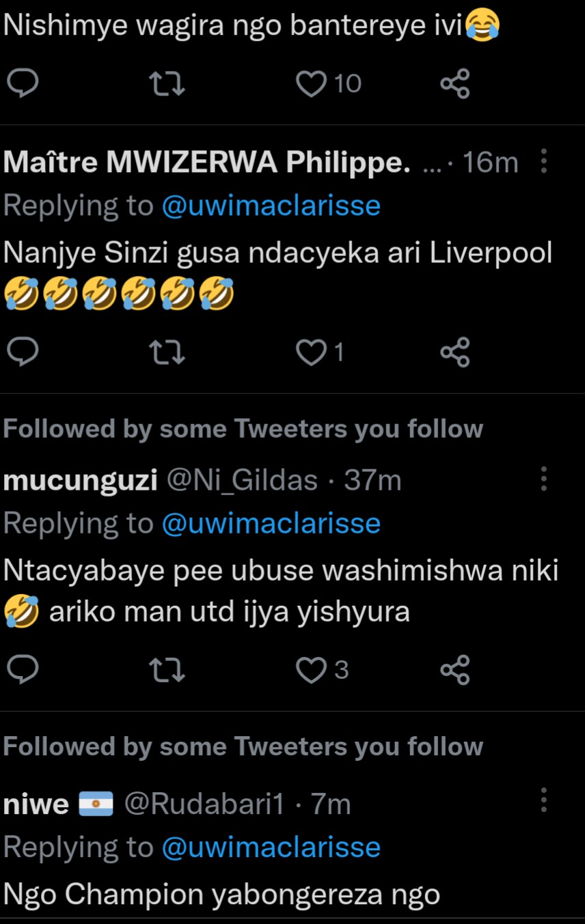
Task: Share Maître MWIZERWA Philippe's tweet
Action: (454, 352)
